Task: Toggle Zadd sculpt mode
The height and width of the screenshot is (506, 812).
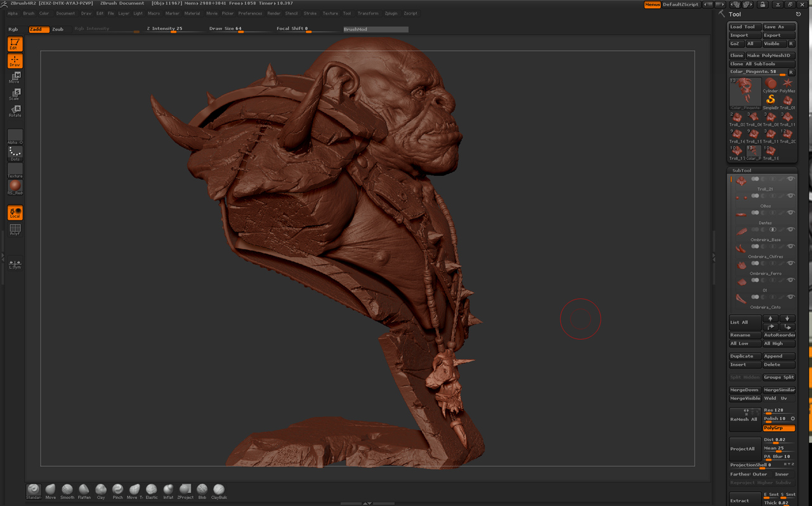Action: pos(38,29)
